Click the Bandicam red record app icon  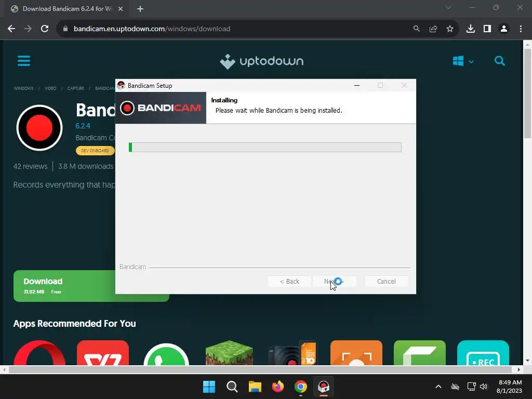39,128
